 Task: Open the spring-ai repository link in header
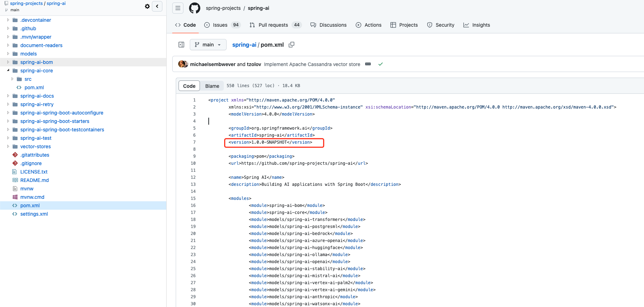[259, 8]
